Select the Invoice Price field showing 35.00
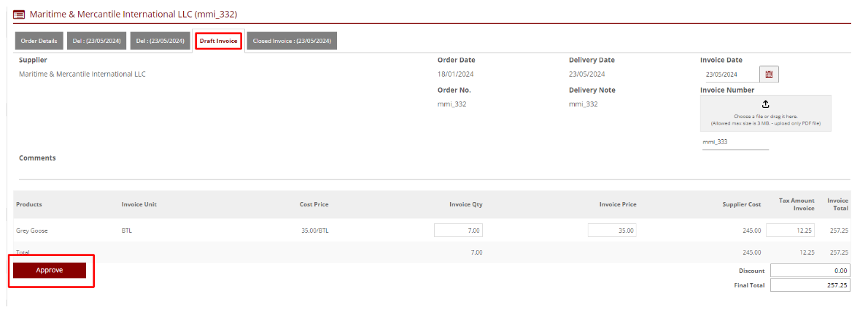Screen dimensions: 868x310 [611, 230]
